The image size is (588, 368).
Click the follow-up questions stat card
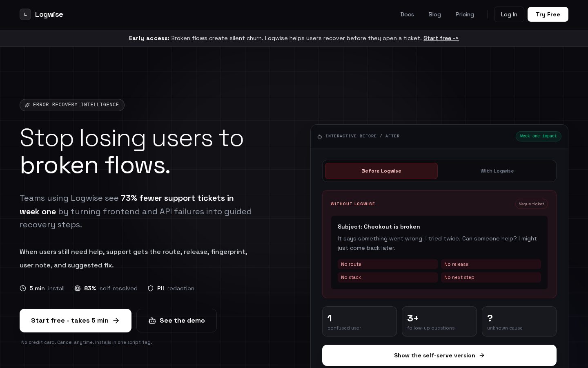point(439,321)
